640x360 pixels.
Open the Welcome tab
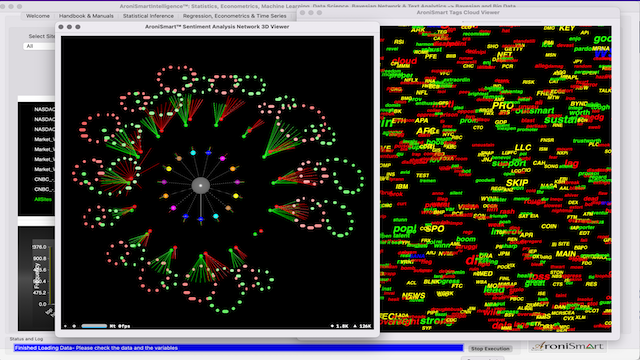click(38, 16)
